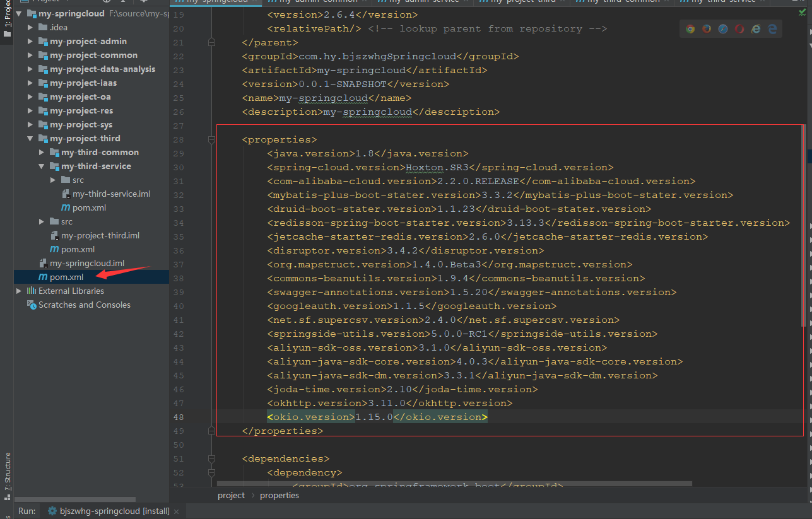812x519 pixels.
Task: Click line number 48 in gutter
Action: click(x=178, y=417)
